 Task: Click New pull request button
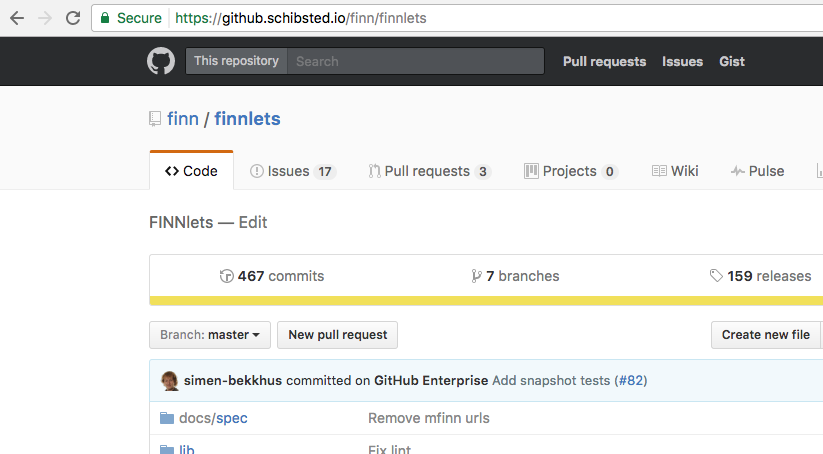coord(337,335)
